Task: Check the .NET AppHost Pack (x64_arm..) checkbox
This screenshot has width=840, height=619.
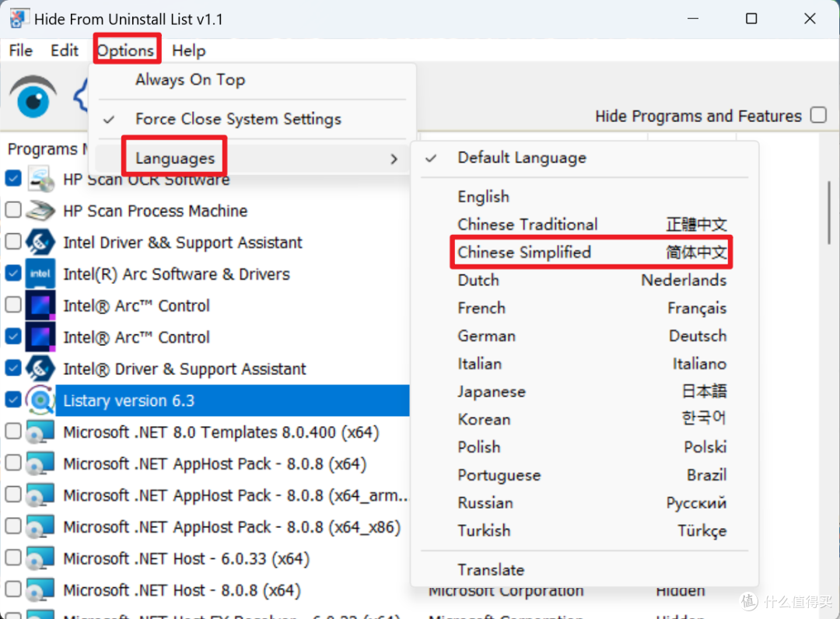Action: (x=13, y=494)
